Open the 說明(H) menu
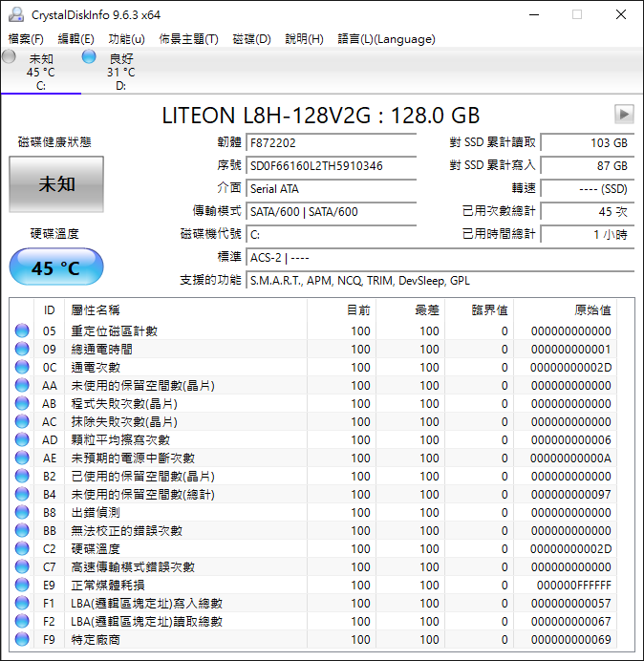The height and width of the screenshot is (661, 644). pyautogui.click(x=304, y=39)
